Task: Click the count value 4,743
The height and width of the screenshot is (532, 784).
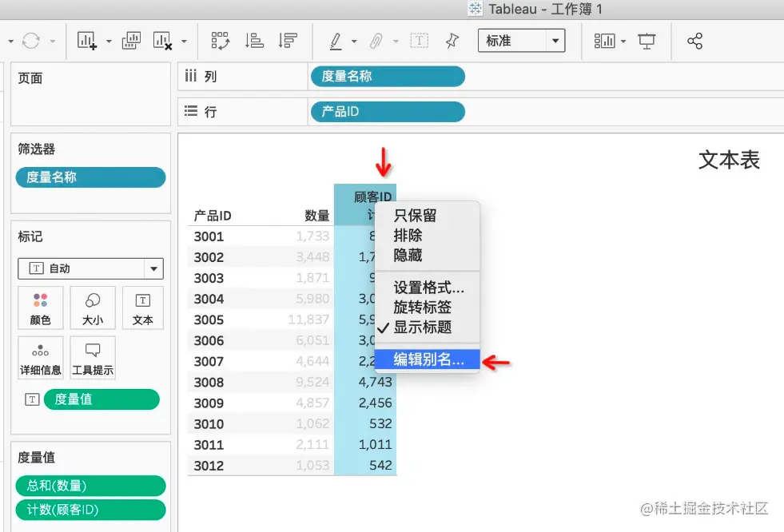Action: click(375, 382)
